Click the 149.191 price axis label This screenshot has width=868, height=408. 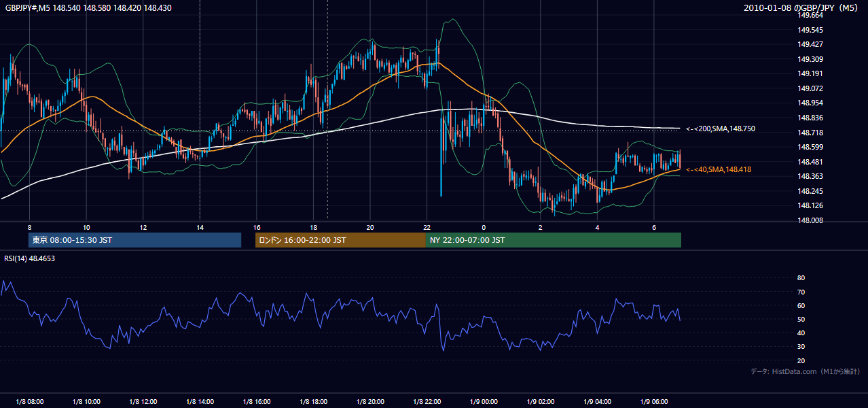810,74
